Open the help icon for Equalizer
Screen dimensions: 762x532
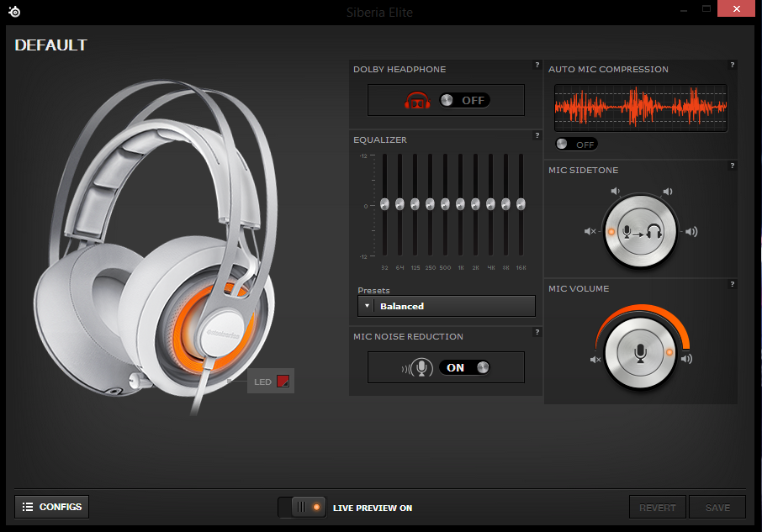coord(537,135)
